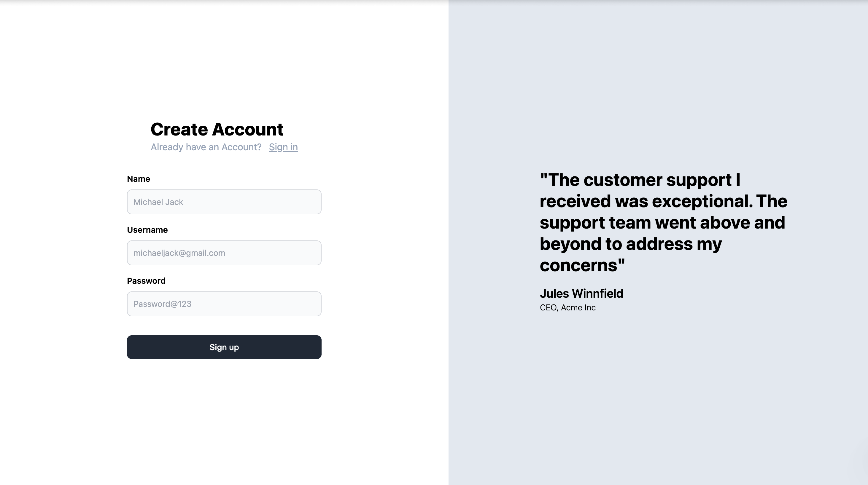The height and width of the screenshot is (485, 868).
Task: Click the 'CEO, Acme Inc' subtitle
Action: [x=568, y=307]
